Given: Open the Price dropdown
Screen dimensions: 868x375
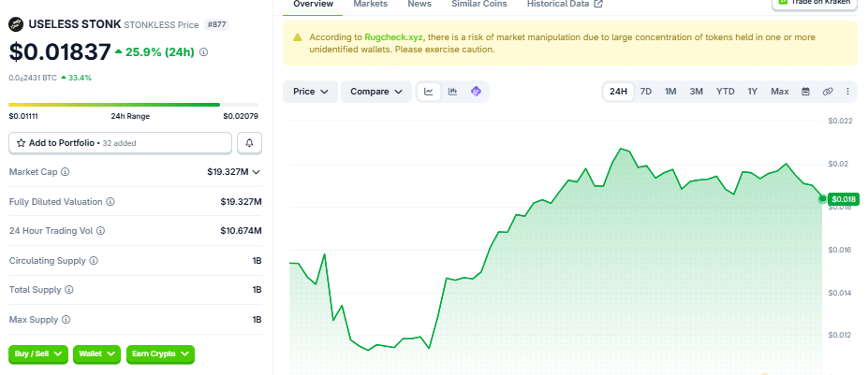Looking at the screenshot, I should pyautogui.click(x=311, y=92).
